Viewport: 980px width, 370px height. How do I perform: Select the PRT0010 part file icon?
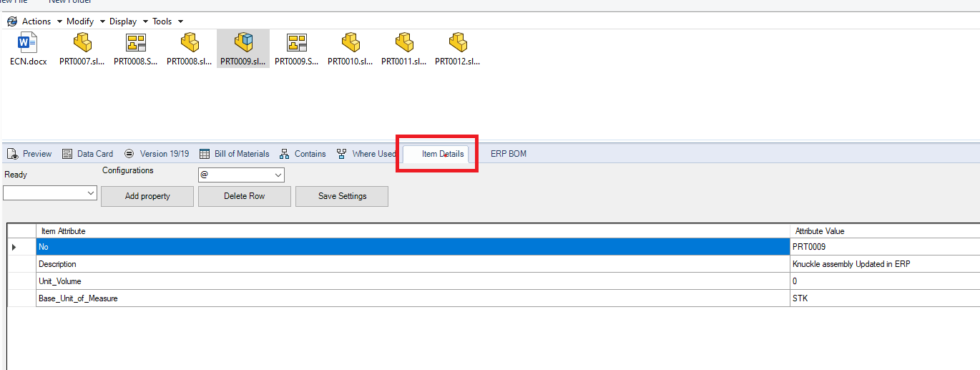pos(351,42)
